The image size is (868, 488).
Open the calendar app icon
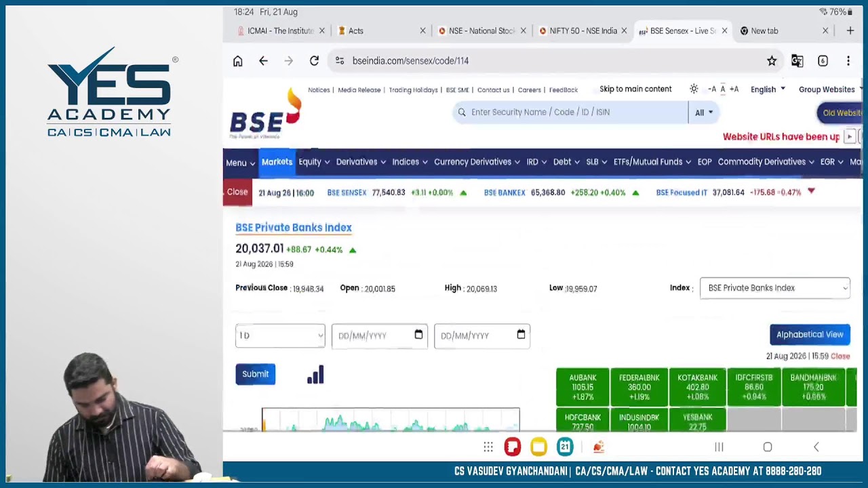[565, 447]
